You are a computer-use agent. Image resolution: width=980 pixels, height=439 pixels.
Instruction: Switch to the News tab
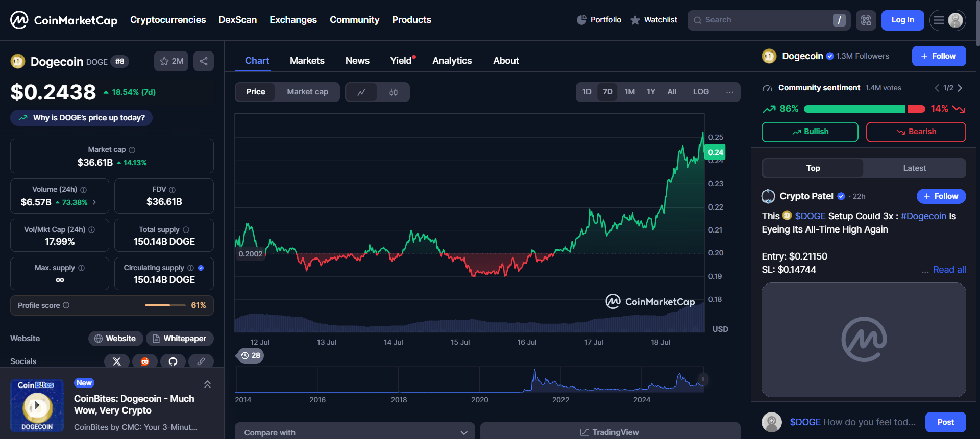(357, 61)
